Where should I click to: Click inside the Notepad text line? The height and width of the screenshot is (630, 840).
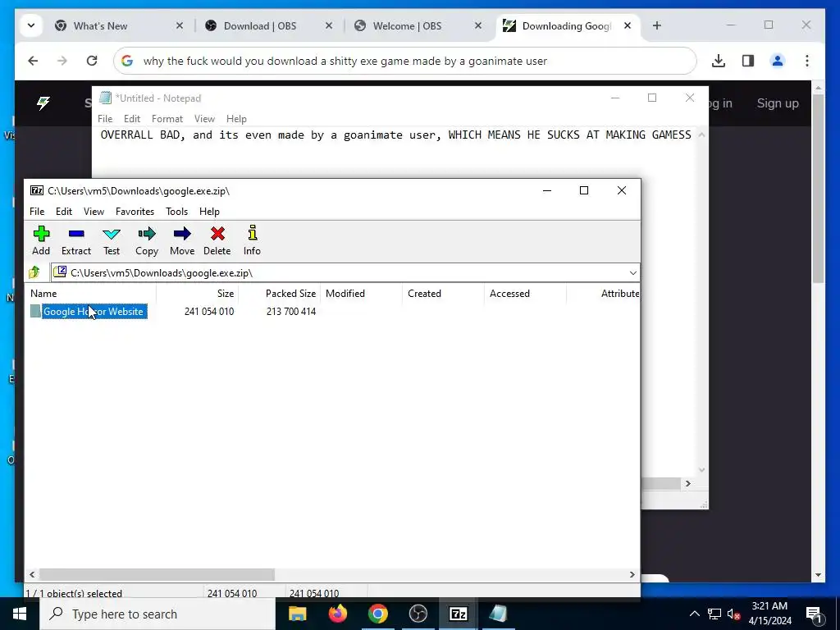[396, 135]
